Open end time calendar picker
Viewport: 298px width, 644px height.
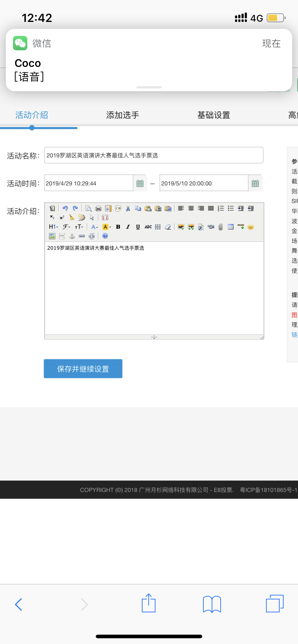[255, 183]
